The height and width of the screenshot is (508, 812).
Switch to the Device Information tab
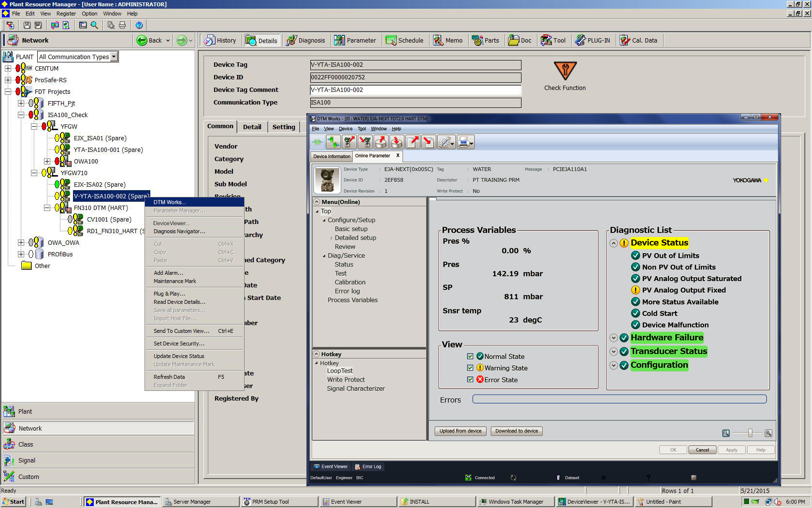tap(332, 156)
